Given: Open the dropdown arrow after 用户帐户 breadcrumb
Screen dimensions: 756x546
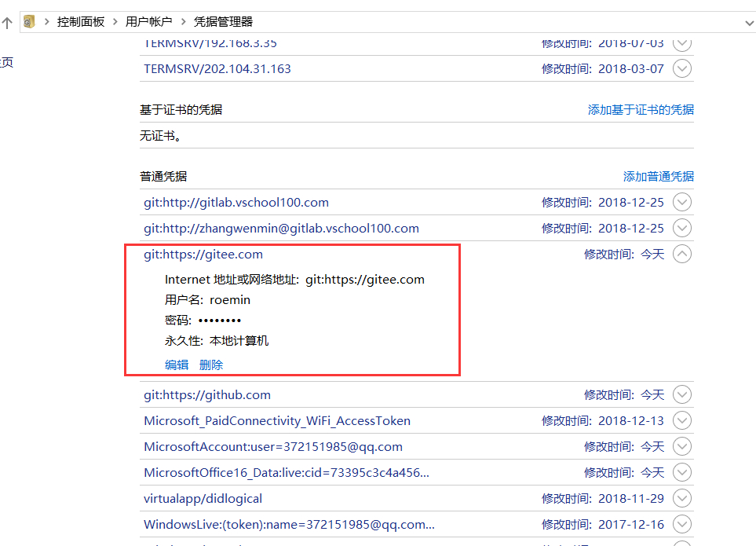Looking at the screenshot, I should point(183,22).
